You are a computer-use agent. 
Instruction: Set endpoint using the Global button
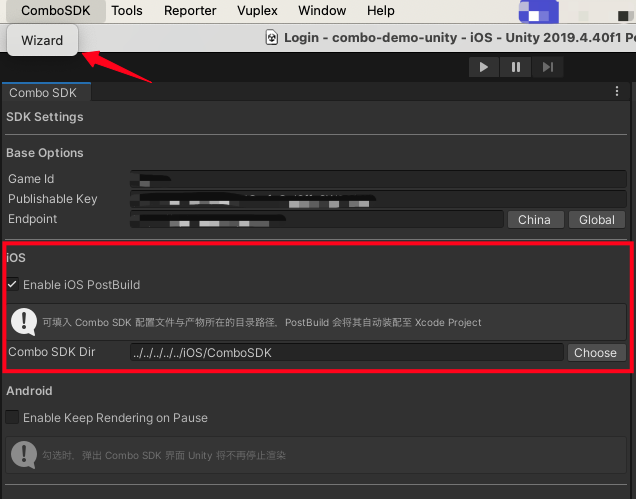pos(597,219)
